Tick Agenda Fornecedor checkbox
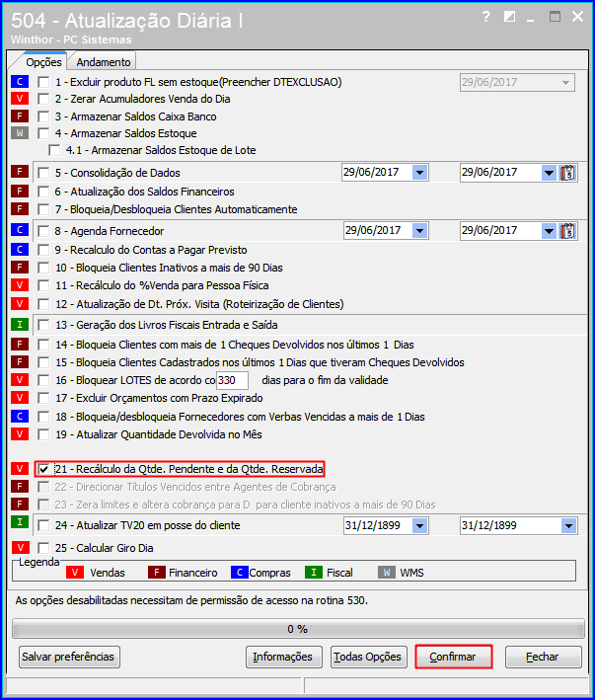The height and width of the screenshot is (700, 595). pos(43,231)
